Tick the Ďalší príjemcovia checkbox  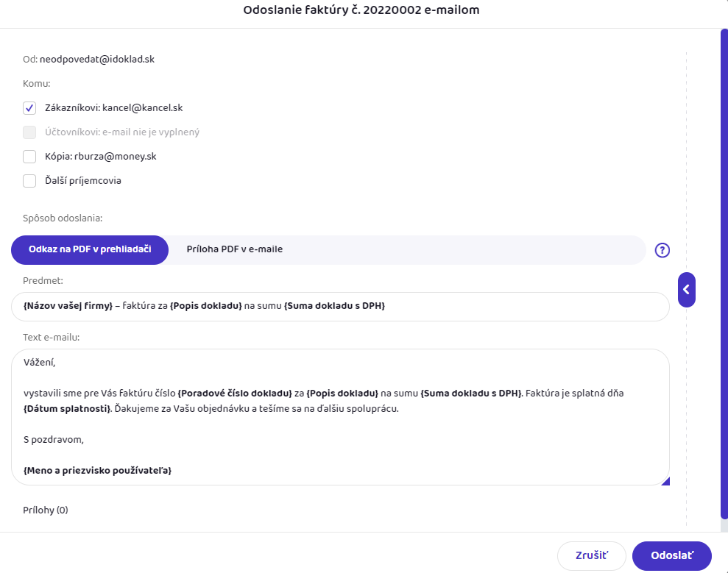(x=29, y=181)
